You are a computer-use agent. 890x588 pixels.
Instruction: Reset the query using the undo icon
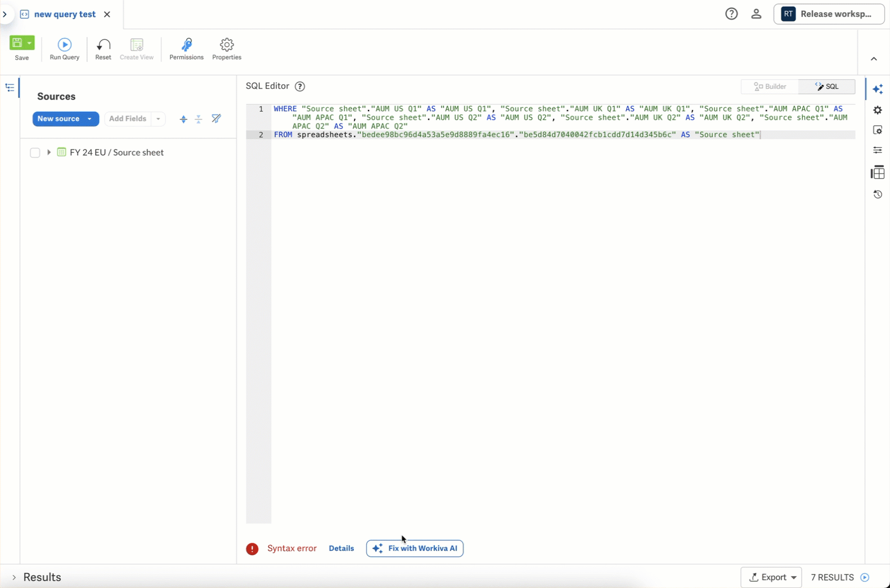(104, 44)
